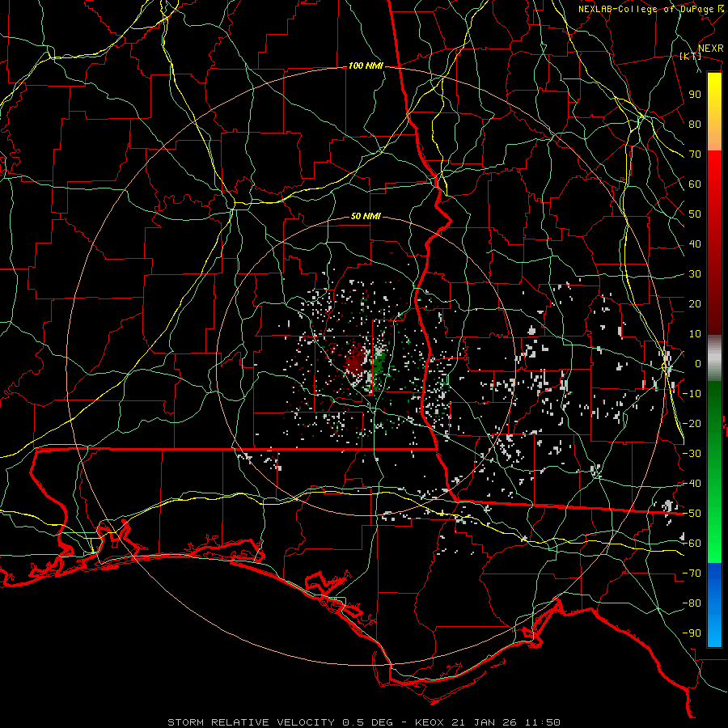Screen dimensions: 728x728
Task: Select the -30 knot scale label
Action: pos(692,454)
